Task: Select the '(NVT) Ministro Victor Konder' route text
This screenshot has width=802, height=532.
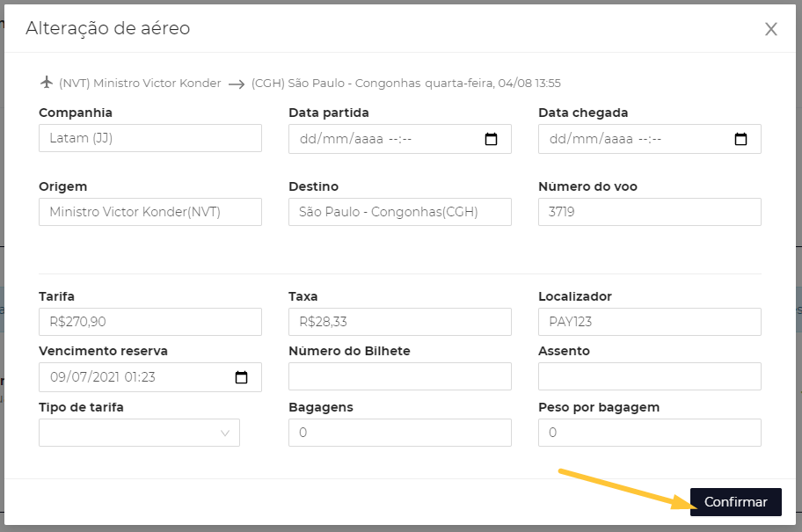Action: pyautogui.click(x=140, y=84)
